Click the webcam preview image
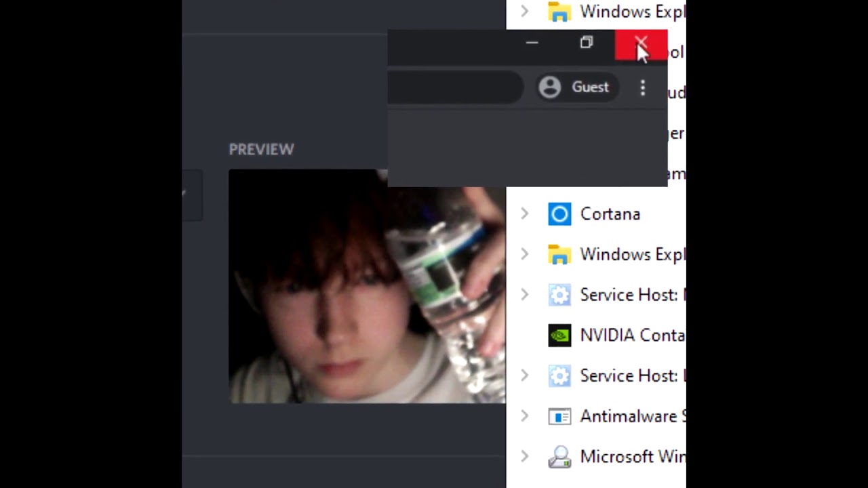Image resolution: width=868 pixels, height=488 pixels. (x=367, y=287)
